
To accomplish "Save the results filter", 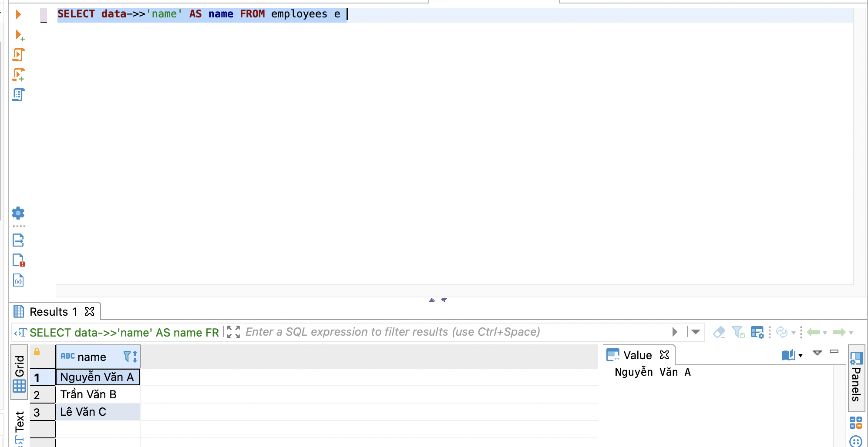I will click(x=739, y=332).
